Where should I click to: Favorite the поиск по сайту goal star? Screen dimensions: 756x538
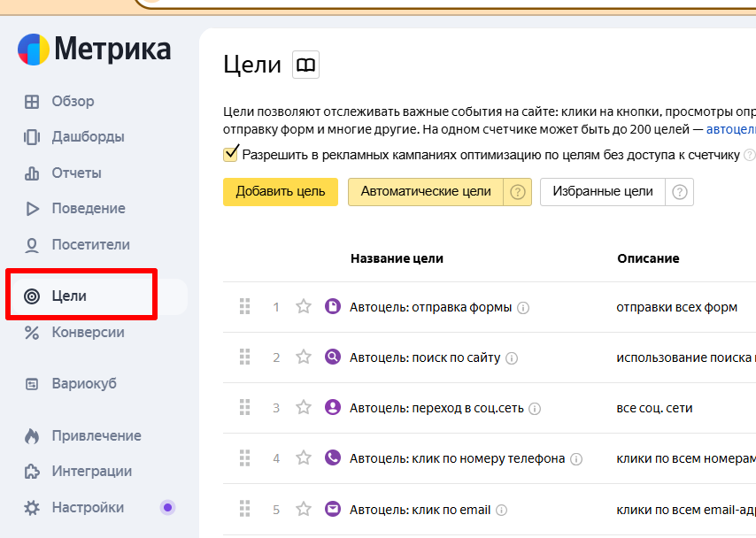tap(304, 357)
